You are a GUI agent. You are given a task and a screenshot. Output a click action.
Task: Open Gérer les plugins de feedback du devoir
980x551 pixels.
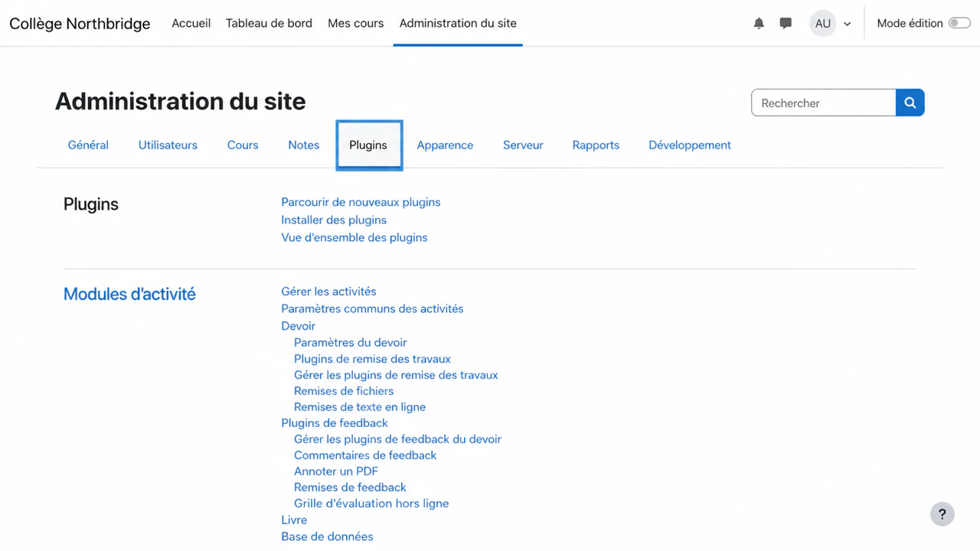coord(398,439)
